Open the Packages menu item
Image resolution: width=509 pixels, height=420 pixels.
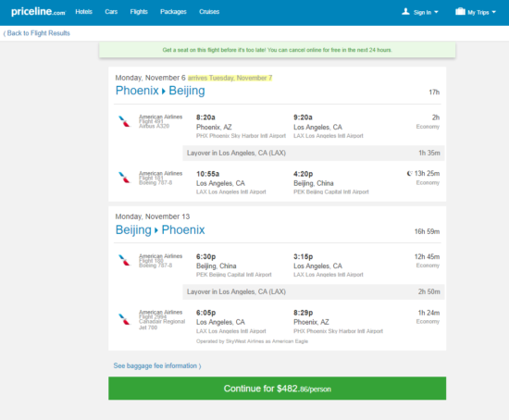click(x=173, y=12)
